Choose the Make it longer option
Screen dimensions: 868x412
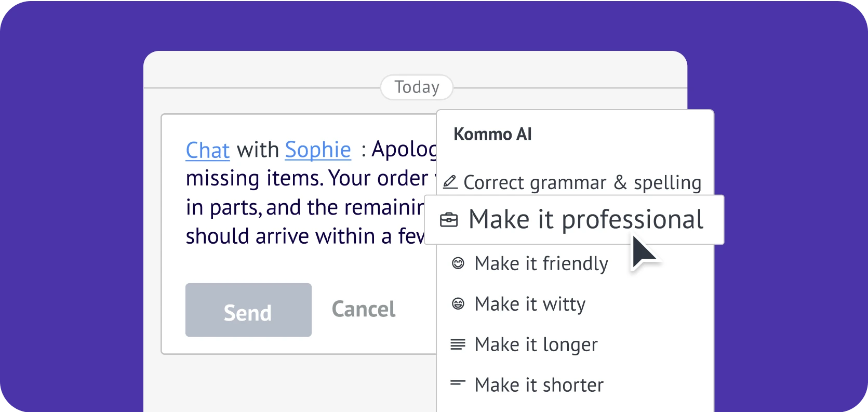click(536, 344)
